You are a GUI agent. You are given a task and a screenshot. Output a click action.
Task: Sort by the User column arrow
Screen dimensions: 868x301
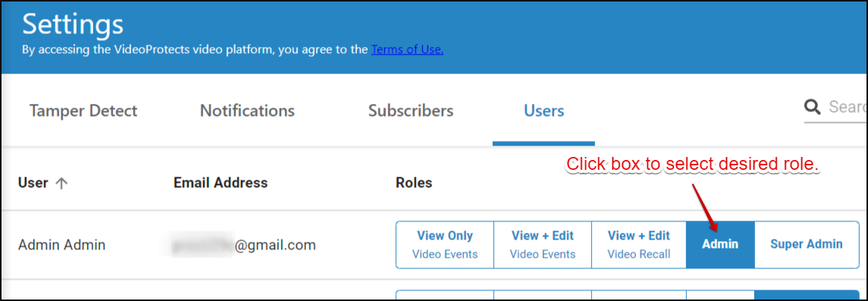coord(61,183)
